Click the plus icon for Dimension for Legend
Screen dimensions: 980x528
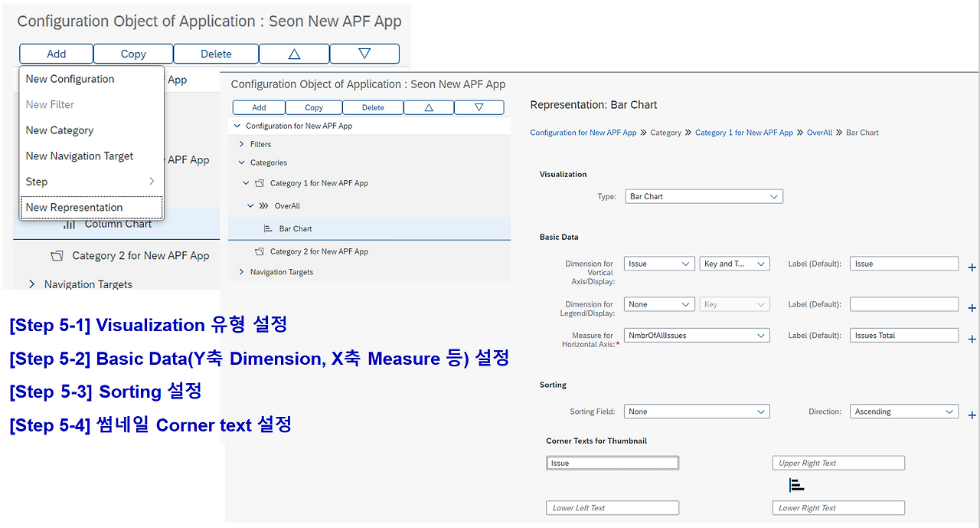pyautogui.click(x=972, y=308)
